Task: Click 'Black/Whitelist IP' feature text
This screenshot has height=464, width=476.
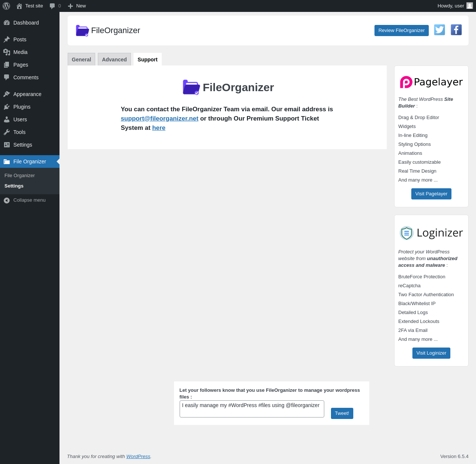Action: [417, 304]
